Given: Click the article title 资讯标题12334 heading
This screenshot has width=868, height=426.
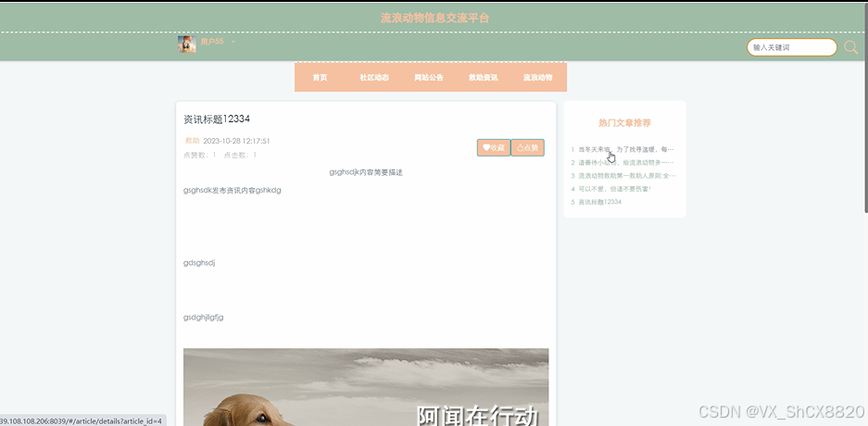Looking at the screenshot, I should 217,119.
